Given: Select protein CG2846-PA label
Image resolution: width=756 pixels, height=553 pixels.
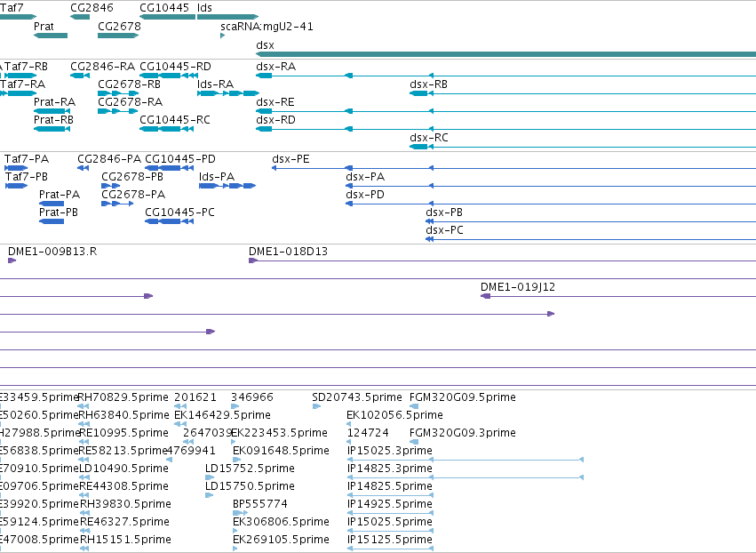Looking at the screenshot, I should 109,159.
